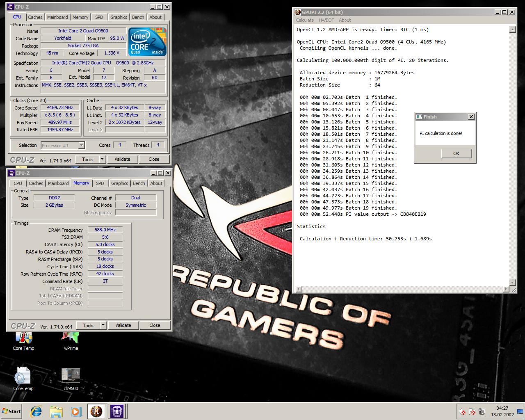Image resolution: width=525 pixels, height=420 pixels.
Task: Click the DRAM Frequency 588.0 MHz value
Action: (x=105, y=230)
